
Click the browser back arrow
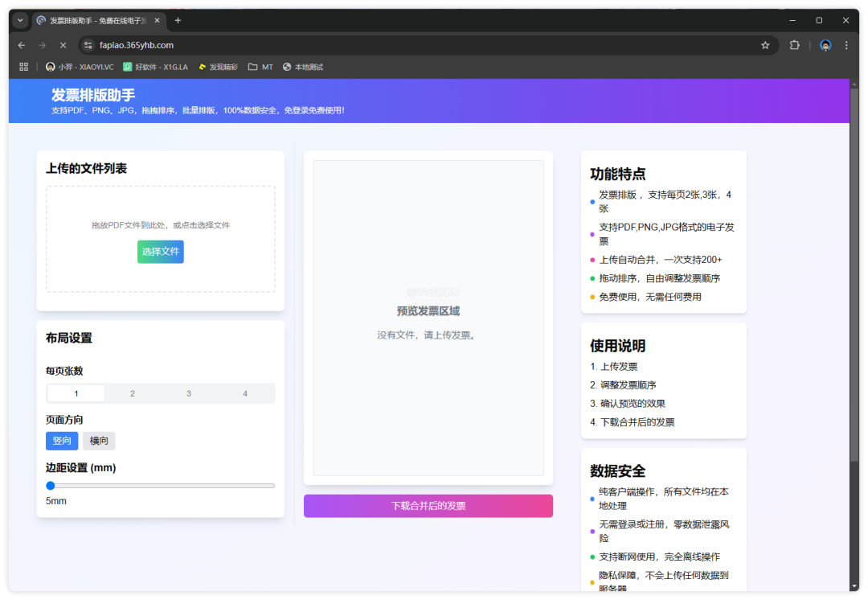point(22,45)
